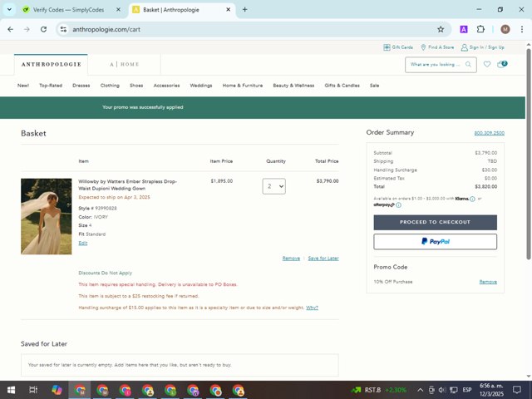Click Proceed to Checkout button
The width and height of the screenshot is (532, 399).
point(436,222)
